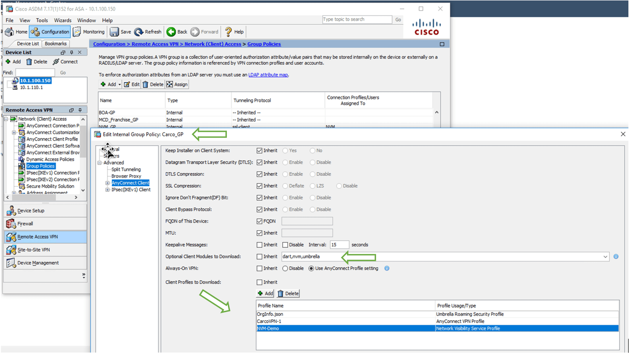Select Dynamic Access Policies tree item
The width and height of the screenshot is (638, 364).
50,159
